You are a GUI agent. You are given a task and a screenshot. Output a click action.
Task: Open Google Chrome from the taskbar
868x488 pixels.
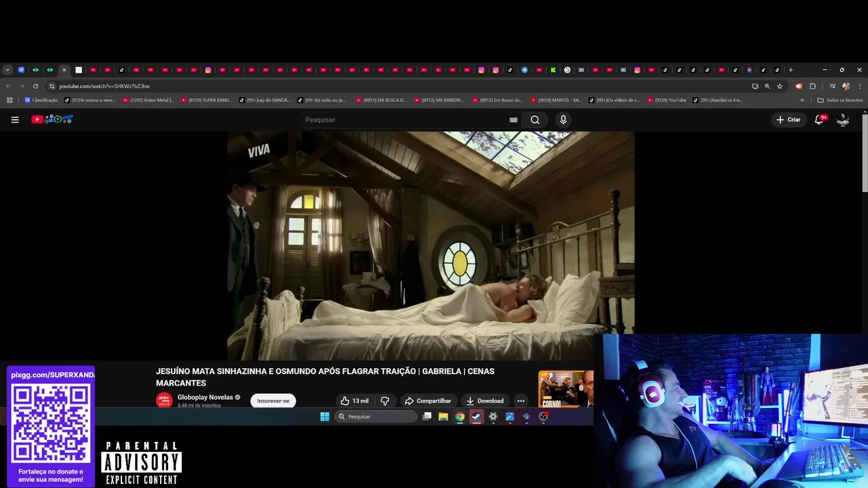460,417
